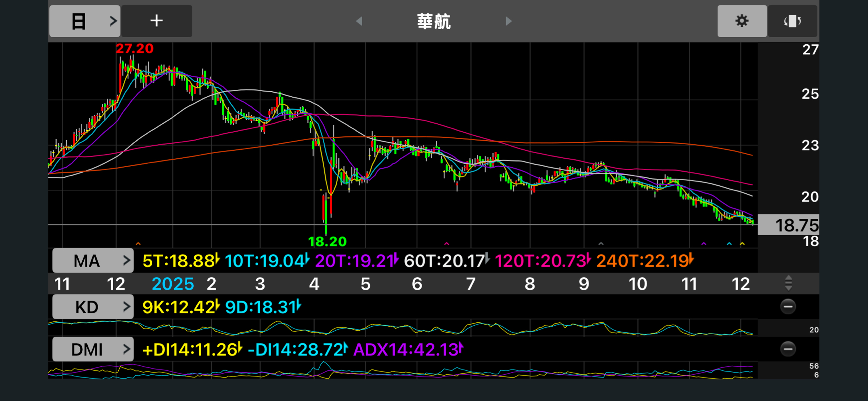The image size is (868, 401).
Task: Select the 2025 year label on timeline
Action: (x=173, y=284)
